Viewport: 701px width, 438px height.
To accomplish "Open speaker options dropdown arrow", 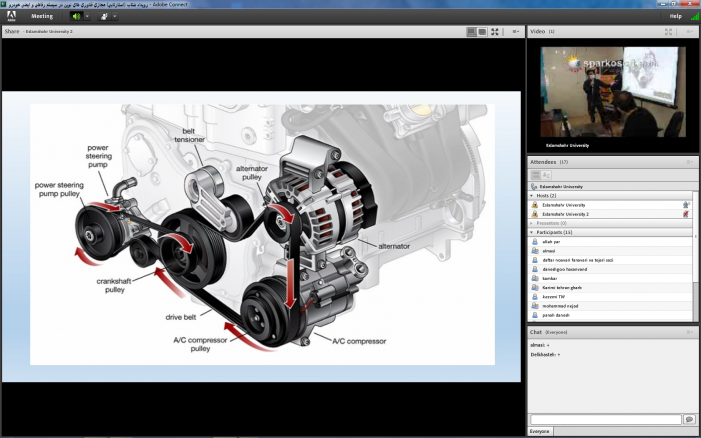I will tap(87, 16).
